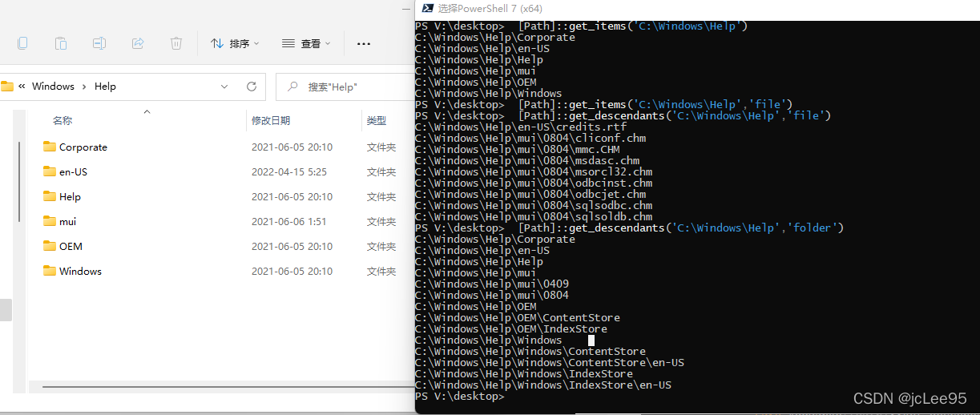
Task: Click the get_descendants 'folder' command line
Action: 630,228
